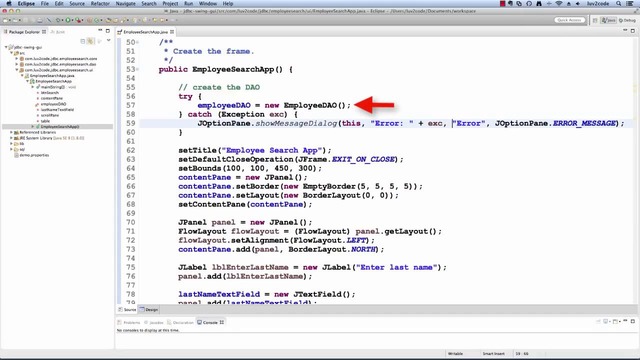This screenshot has height=360, width=640.
Task: Expand Referenced Libraries node
Action: (12, 132)
